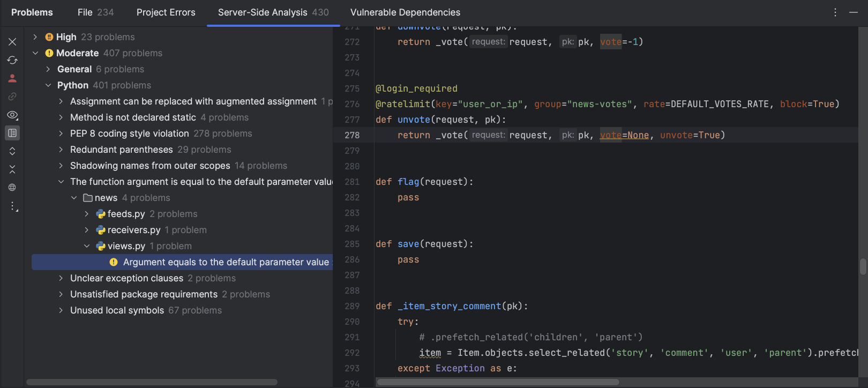Collapse the Moderate problems group

(x=35, y=53)
